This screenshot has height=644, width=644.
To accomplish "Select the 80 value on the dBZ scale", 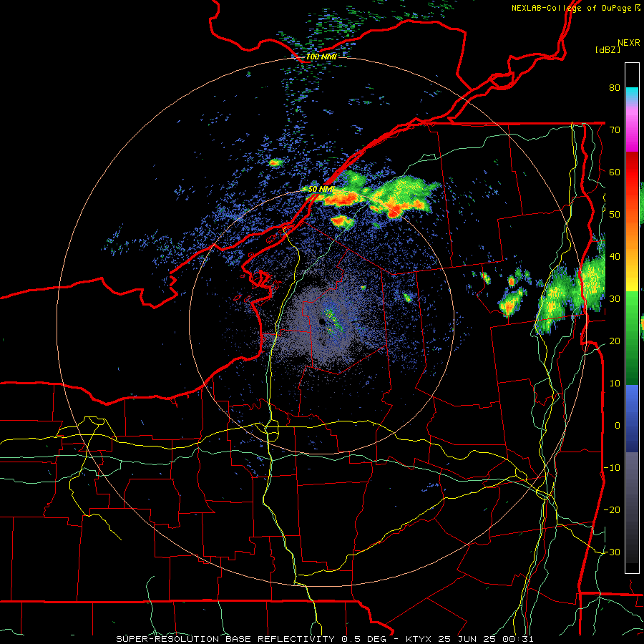I will click(x=615, y=88).
